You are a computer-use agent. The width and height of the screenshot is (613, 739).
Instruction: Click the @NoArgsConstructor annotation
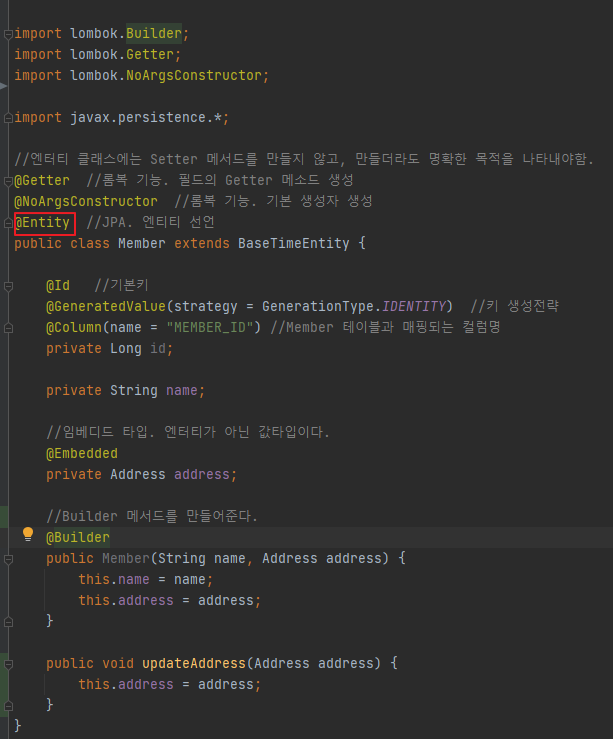[86, 201]
